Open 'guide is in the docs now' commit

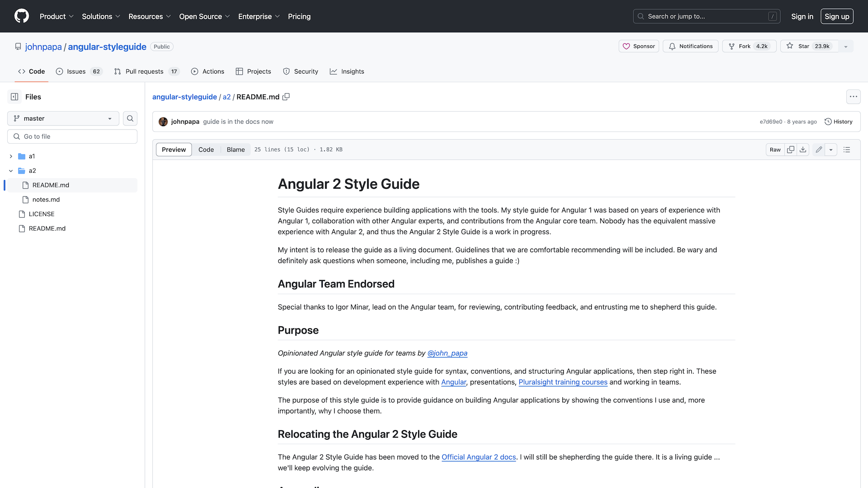click(x=238, y=122)
